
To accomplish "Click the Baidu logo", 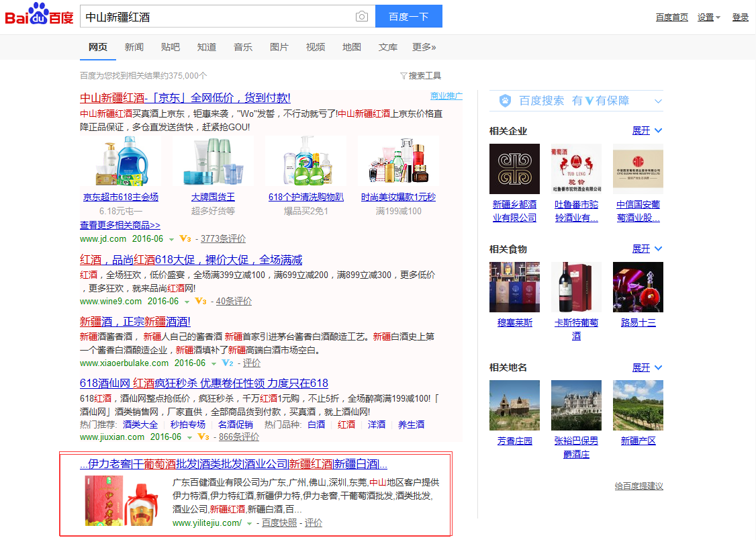I will [x=39, y=15].
